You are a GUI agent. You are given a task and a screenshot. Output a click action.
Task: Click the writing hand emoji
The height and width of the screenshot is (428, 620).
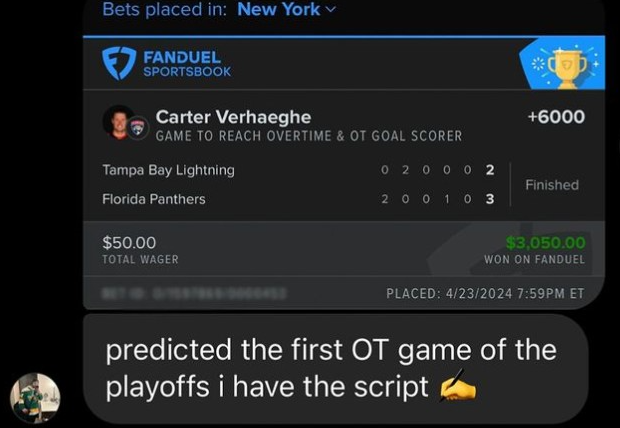point(457,384)
